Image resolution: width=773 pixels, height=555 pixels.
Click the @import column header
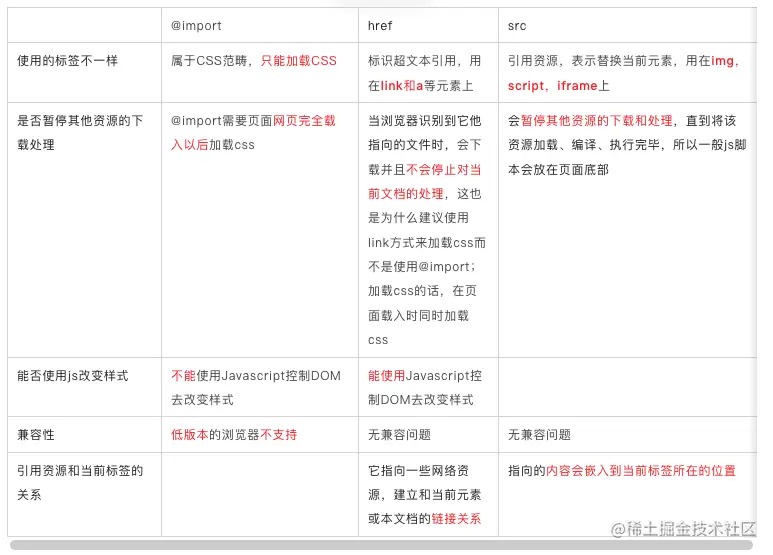[260, 26]
